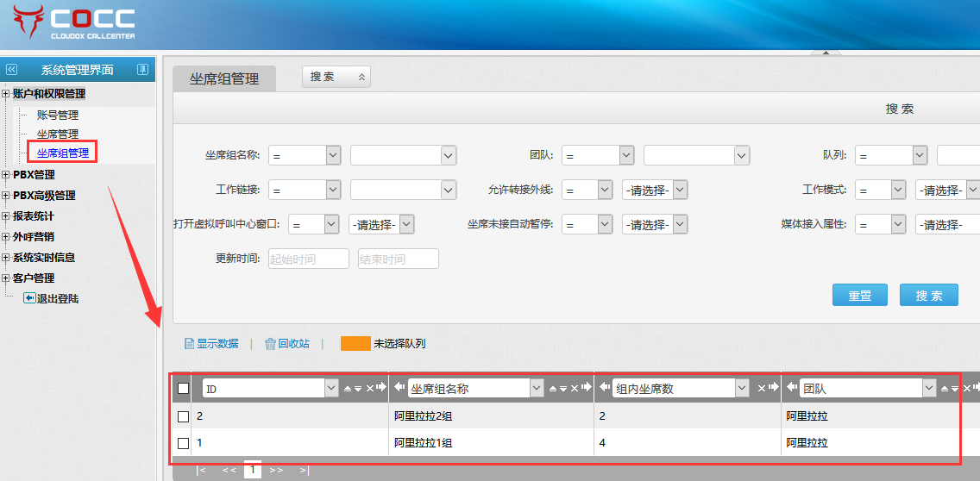Click the pin icon in sidebar header

[143, 70]
